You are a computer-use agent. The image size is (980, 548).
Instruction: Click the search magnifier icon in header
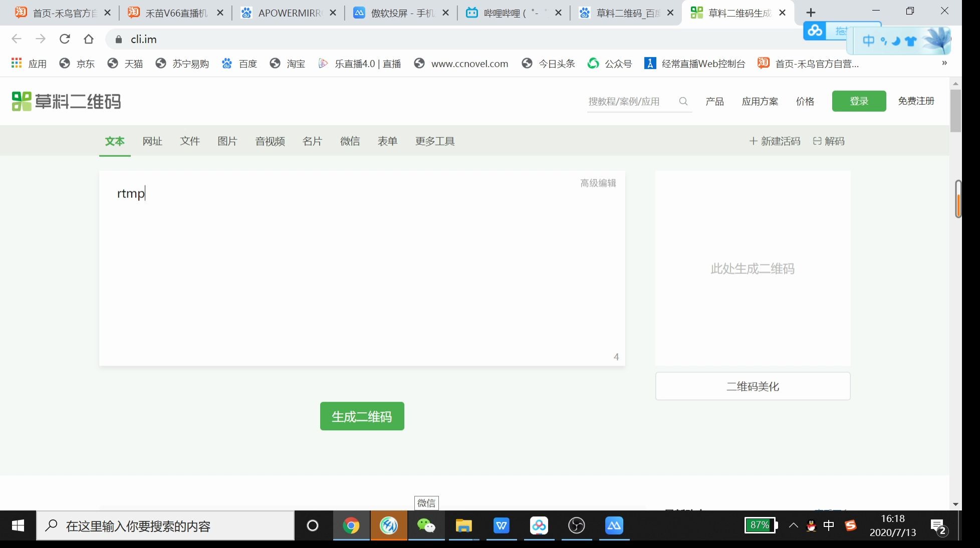coord(683,101)
